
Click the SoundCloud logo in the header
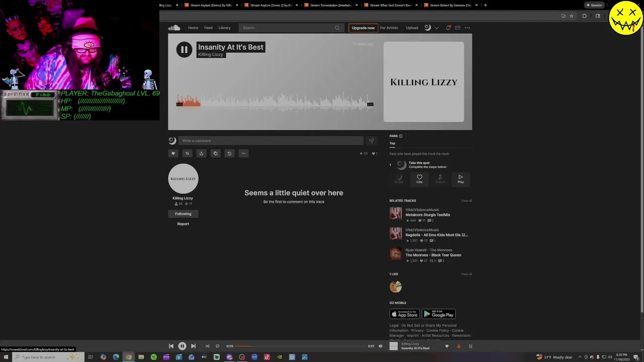tap(174, 28)
